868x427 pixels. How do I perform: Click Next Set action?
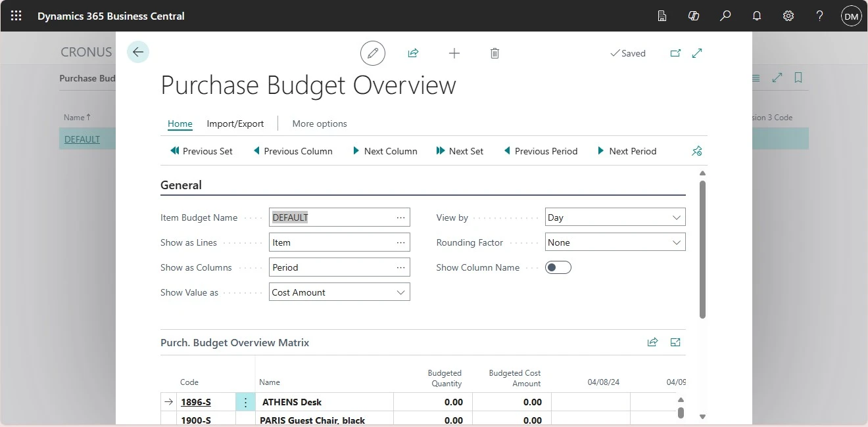point(460,151)
